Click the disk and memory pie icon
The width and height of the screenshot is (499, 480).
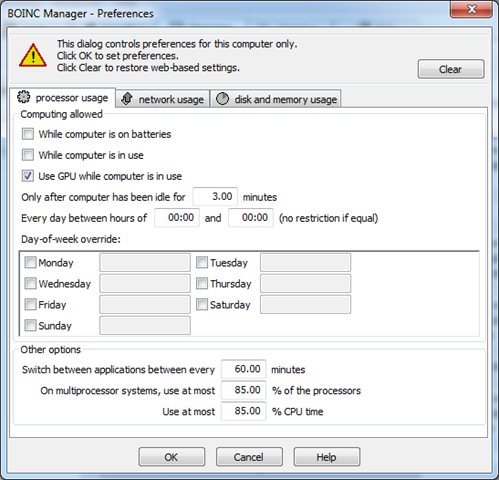coord(222,99)
